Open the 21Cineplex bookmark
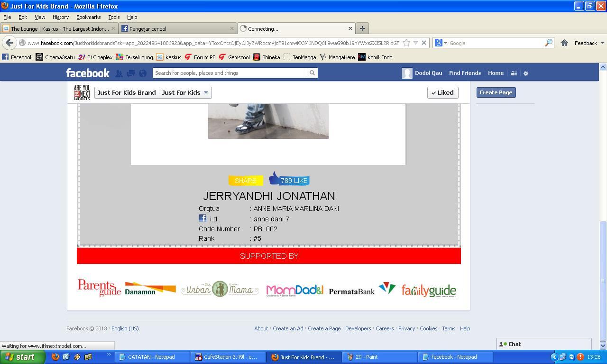 [95, 57]
